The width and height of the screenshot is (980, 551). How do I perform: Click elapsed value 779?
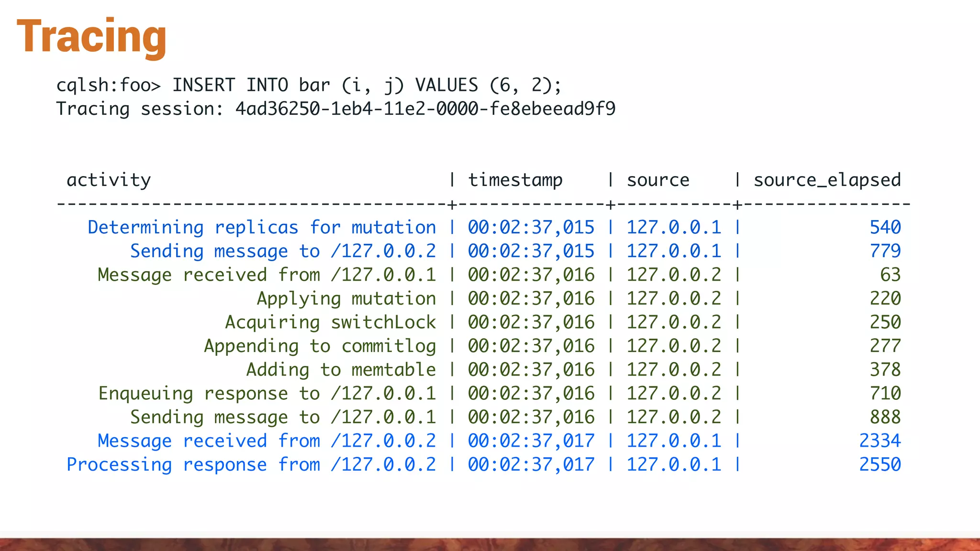click(x=885, y=251)
